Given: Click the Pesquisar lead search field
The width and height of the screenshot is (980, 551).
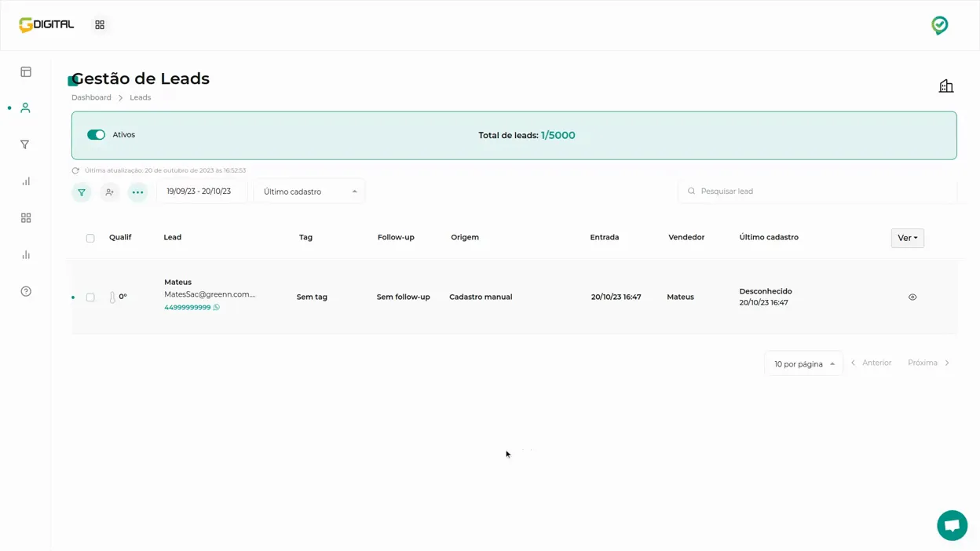Looking at the screenshot, I should coord(817,192).
